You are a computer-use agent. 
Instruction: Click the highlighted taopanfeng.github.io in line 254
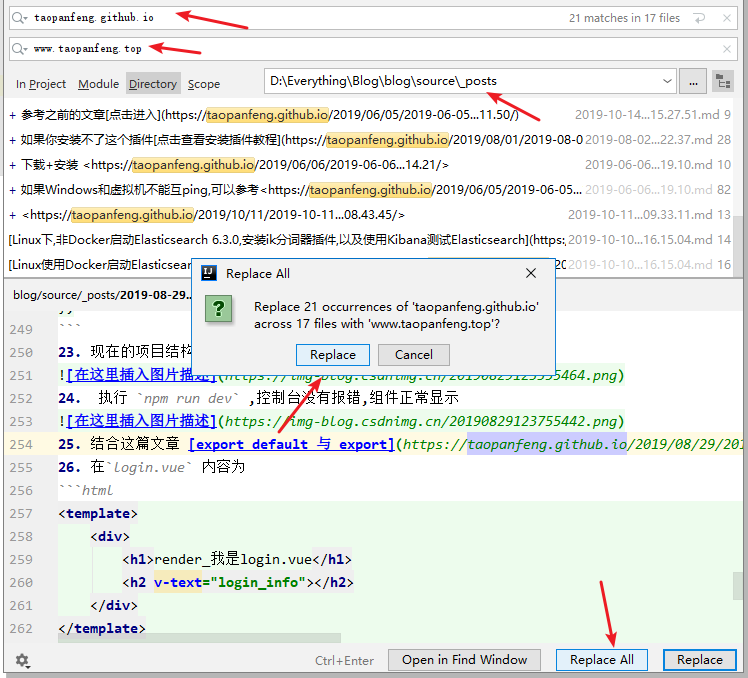[x=547, y=444]
